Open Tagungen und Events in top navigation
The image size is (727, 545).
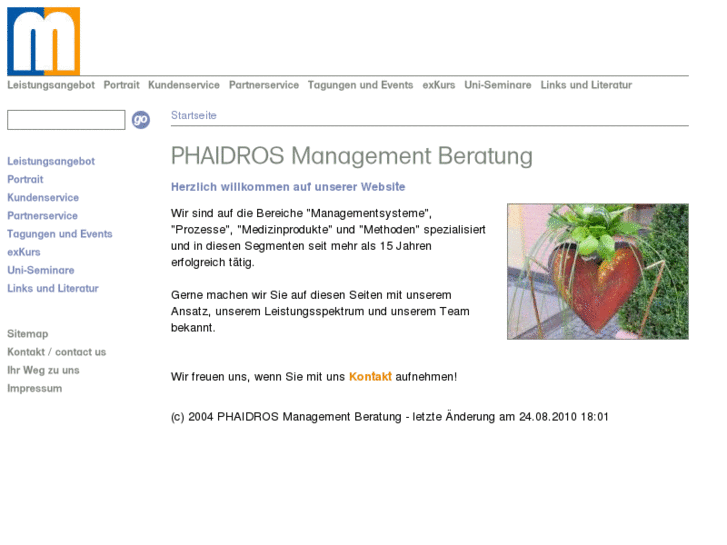360,85
